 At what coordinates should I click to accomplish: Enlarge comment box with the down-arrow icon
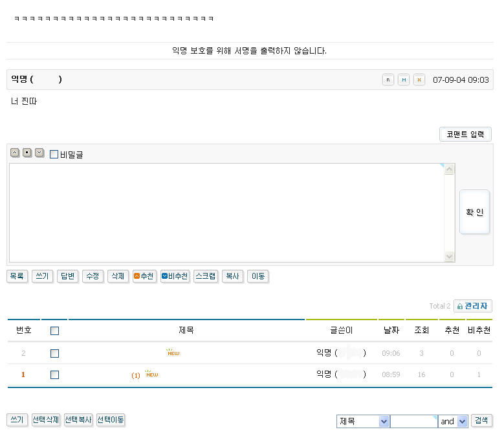(39, 153)
